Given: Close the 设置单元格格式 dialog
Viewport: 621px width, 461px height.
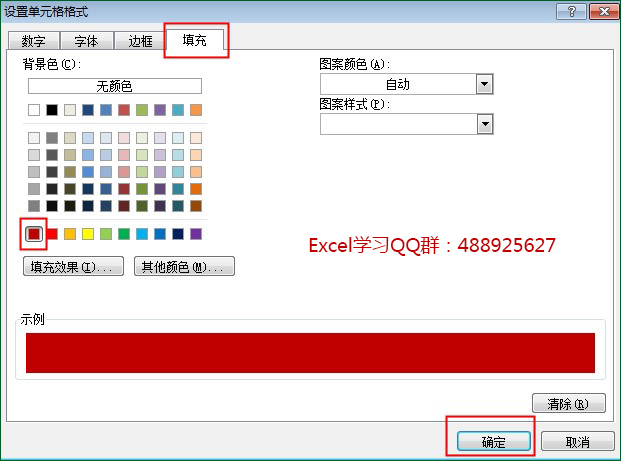Looking at the screenshot, I should 604,12.
